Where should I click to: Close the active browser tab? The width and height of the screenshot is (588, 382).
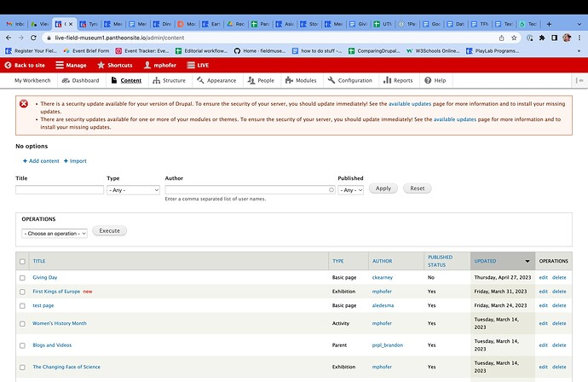[71, 24]
